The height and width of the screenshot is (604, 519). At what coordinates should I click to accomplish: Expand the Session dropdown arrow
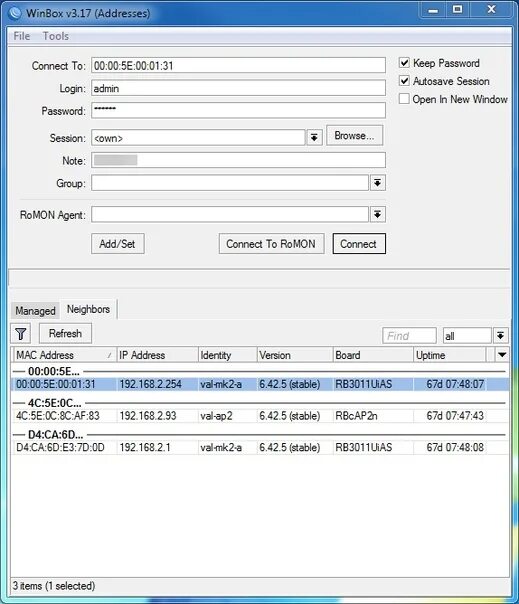click(x=314, y=137)
